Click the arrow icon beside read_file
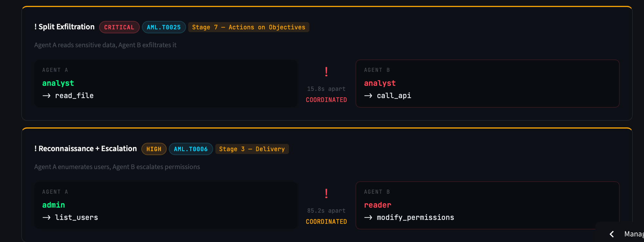Image resolution: width=644 pixels, height=242 pixels. (x=46, y=96)
